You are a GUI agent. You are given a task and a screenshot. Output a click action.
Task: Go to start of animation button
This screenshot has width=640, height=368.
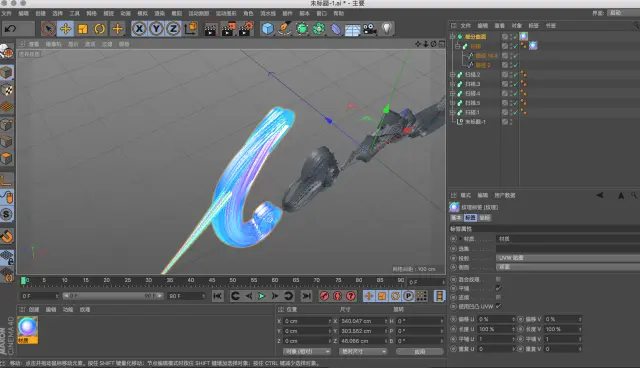tap(218, 296)
